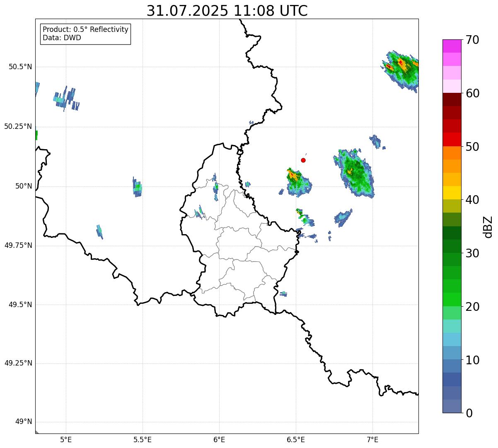Image resolution: width=498 pixels, height=448 pixels.
Task: Click the '10' colorbar tick label
Action: [x=472, y=360]
